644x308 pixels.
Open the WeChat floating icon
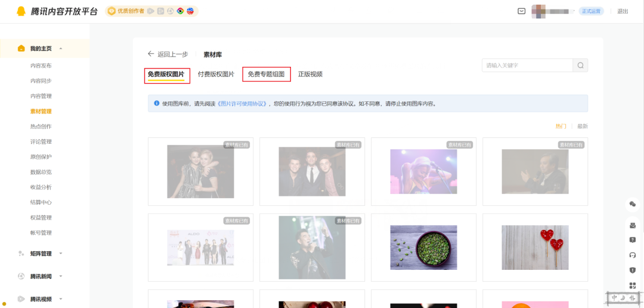point(633,204)
